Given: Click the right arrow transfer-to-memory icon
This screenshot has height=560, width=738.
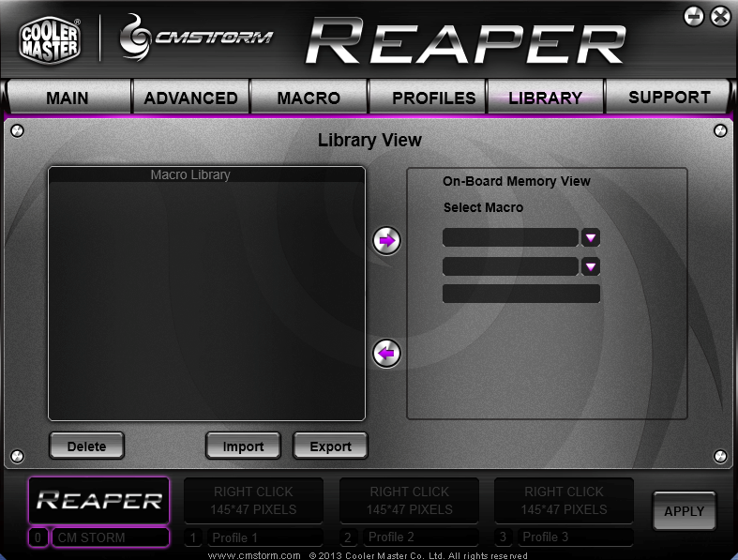Looking at the screenshot, I should click(386, 241).
